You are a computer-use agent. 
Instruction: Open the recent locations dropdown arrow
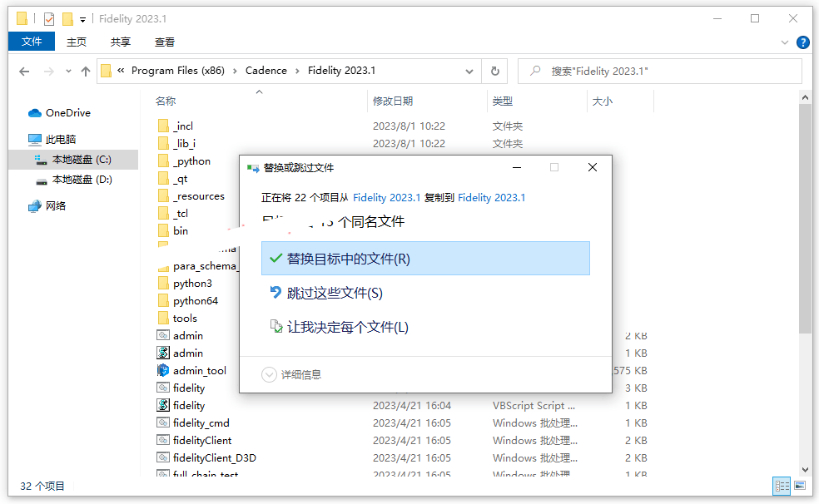(x=68, y=72)
